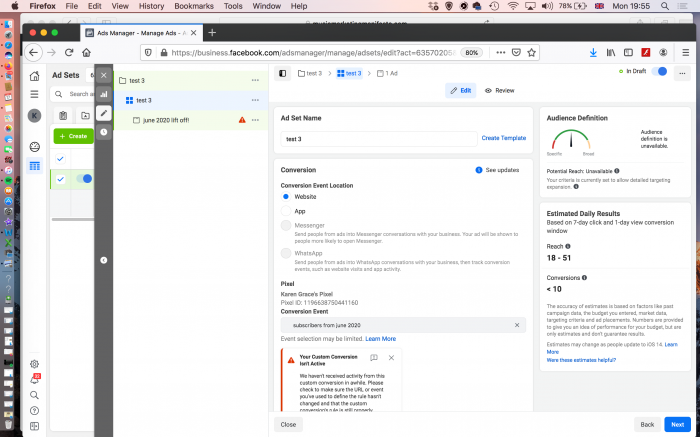Viewport: 700px width, 437px height.
Task: Tick the header checkbox in the Ad Sets table
Action: pyautogui.click(x=61, y=158)
